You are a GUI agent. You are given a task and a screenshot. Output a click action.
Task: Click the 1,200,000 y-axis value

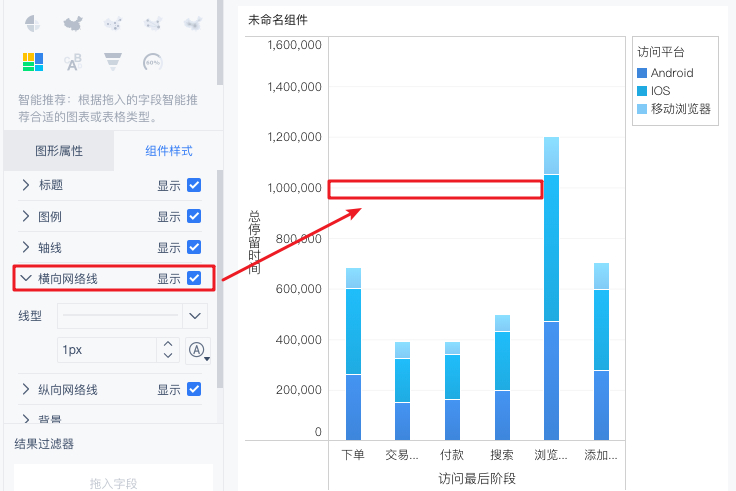(x=294, y=137)
